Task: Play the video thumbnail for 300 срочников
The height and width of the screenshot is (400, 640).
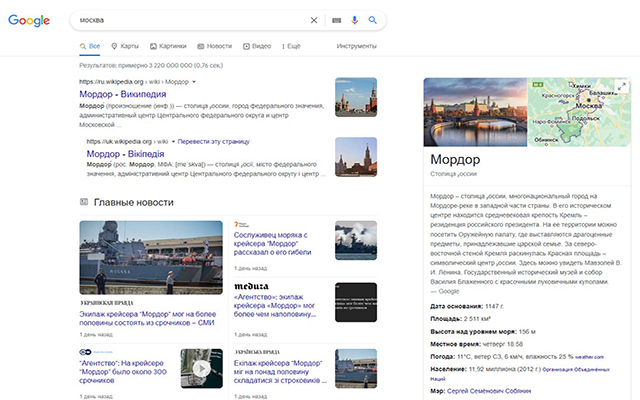Action: [202, 369]
